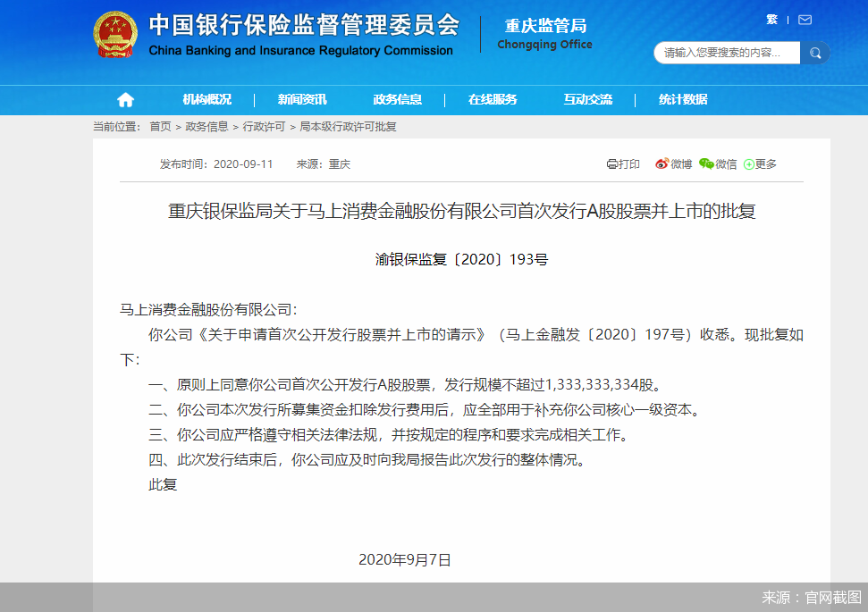Viewport: 868px width, 612px height.
Task: Click the paragraph starting 一、原则上同意
Action: 405,384
